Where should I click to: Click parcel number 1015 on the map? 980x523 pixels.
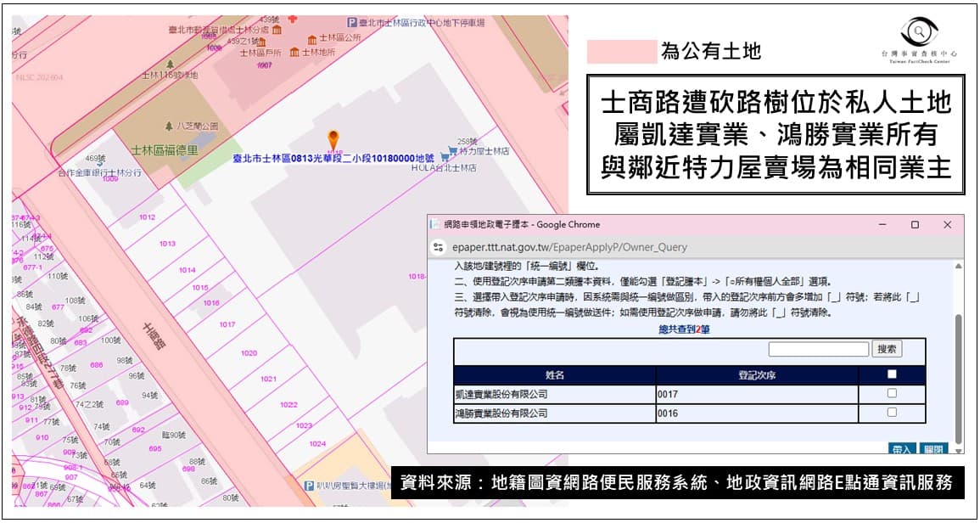tap(200, 287)
